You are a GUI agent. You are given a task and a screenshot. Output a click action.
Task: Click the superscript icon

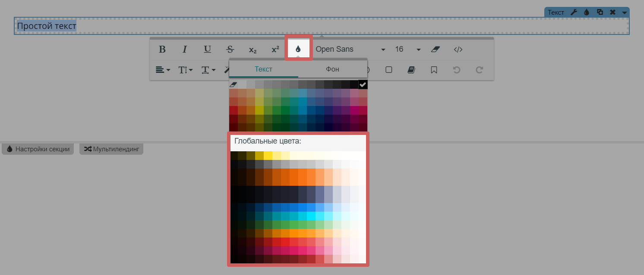(275, 49)
